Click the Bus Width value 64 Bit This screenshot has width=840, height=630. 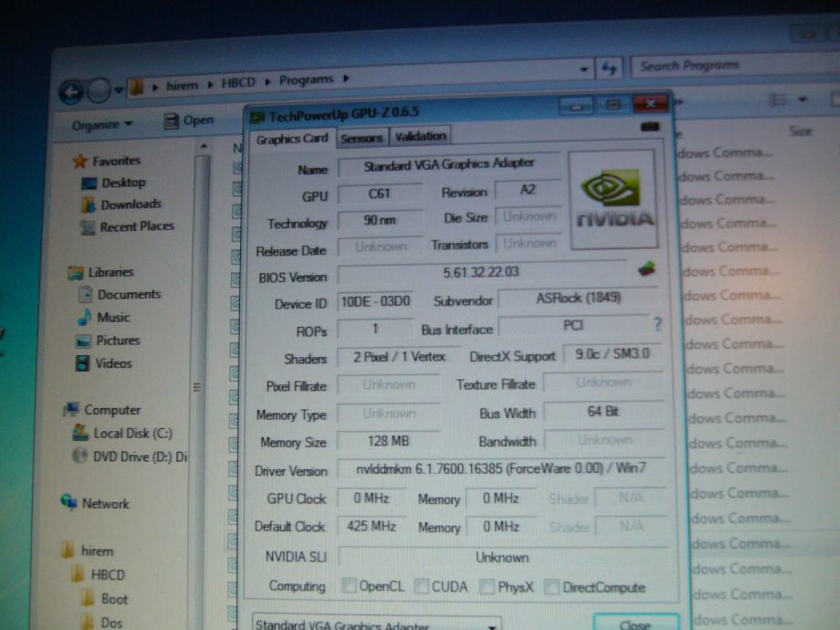pyautogui.click(x=604, y=412)
